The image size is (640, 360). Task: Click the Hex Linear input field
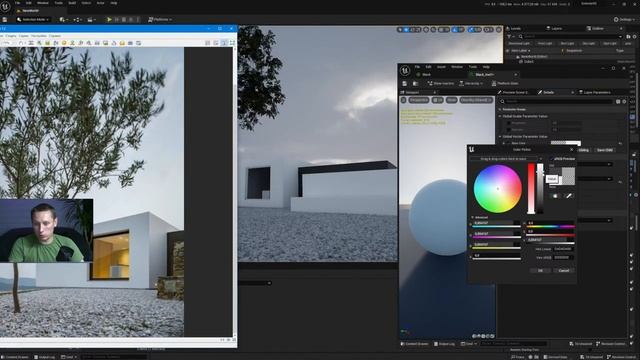(563, 249)
